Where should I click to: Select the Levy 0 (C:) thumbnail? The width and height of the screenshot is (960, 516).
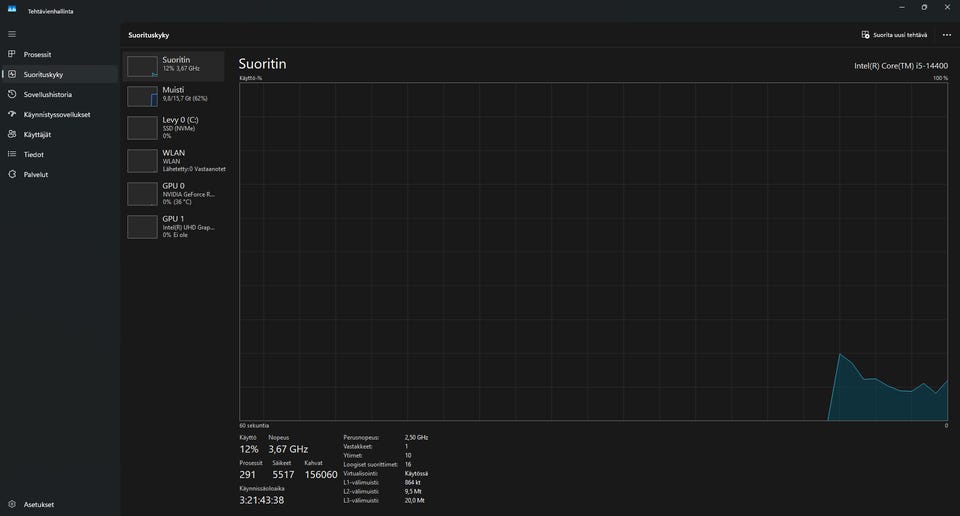142,128
